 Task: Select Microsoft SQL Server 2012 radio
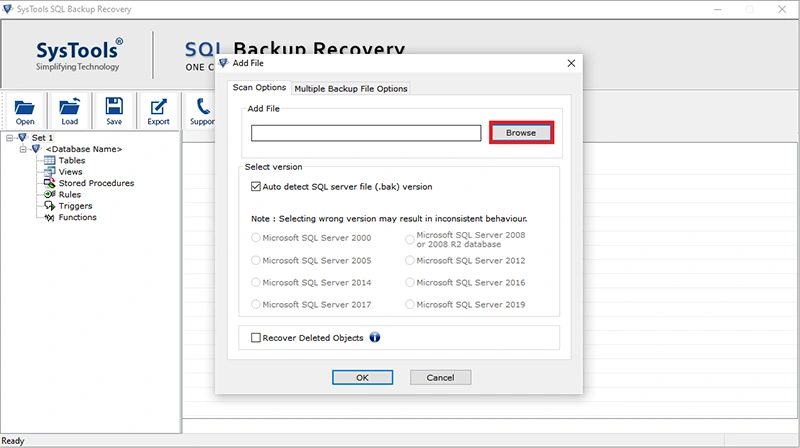coord(409,260)
